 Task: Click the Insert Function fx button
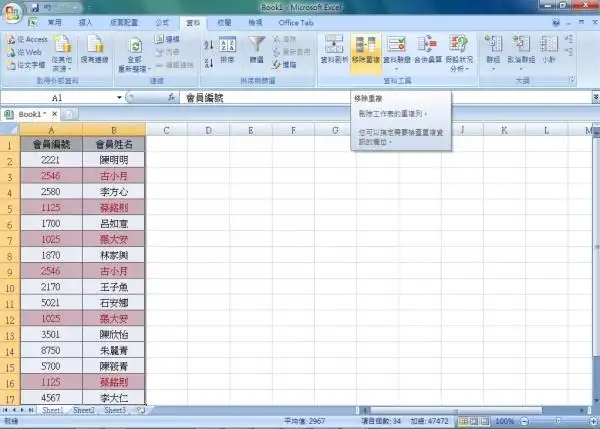[171, 98]
